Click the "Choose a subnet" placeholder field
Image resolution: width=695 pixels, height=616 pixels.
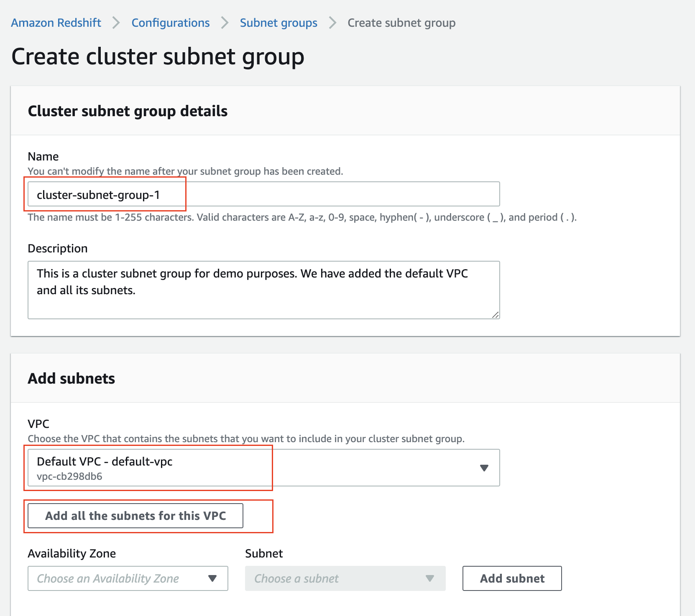[296, 578]
